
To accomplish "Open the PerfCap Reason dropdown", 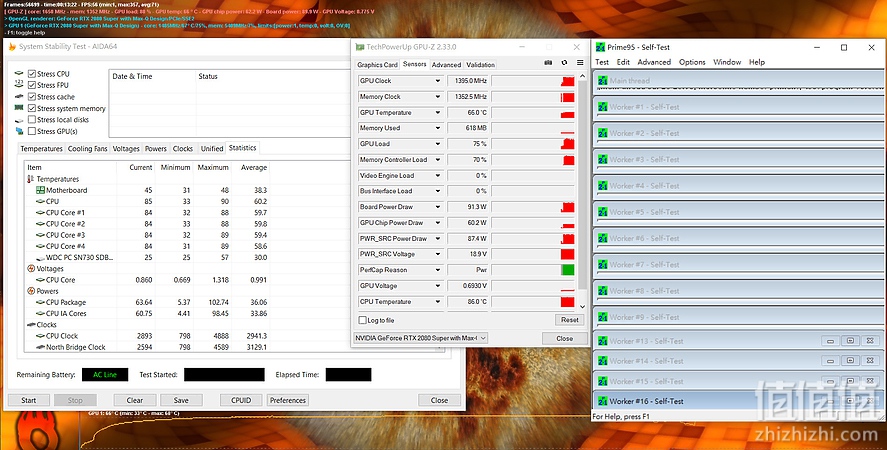I will [x=437, y=270].
